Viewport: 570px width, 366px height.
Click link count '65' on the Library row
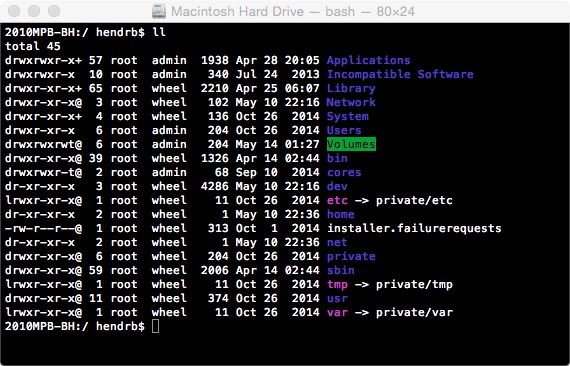pyautogui.click(x=96, y=88)
